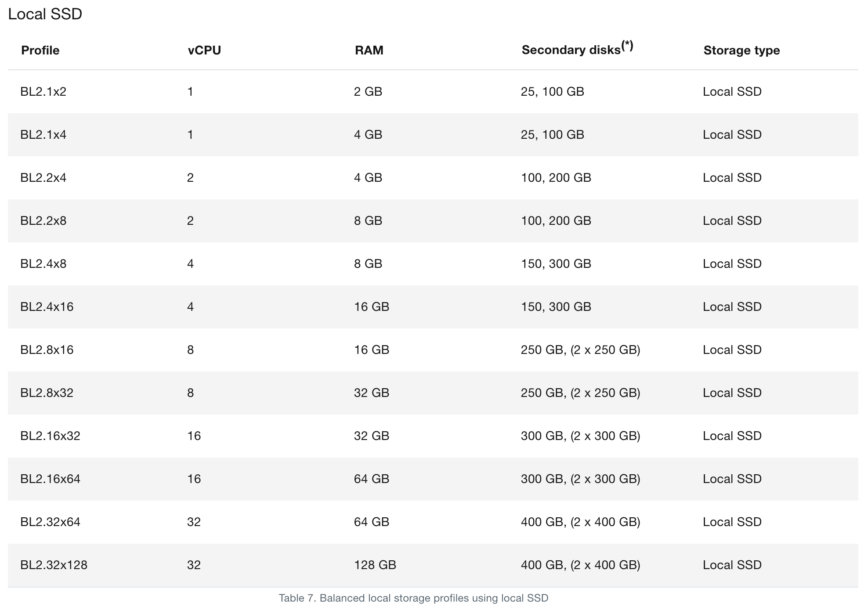The width and height of the screenshot is (868, 613).
Task: Click the vCPU column header
Action: (x=204, y=50)
